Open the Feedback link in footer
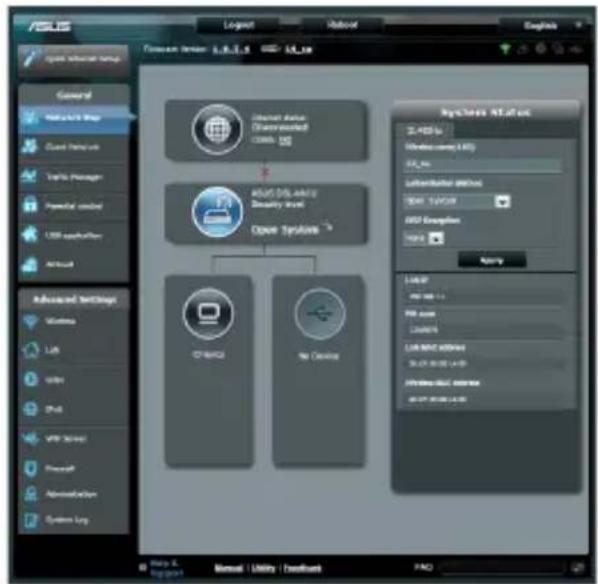This screenshot has height=584, width=598. 303,568
